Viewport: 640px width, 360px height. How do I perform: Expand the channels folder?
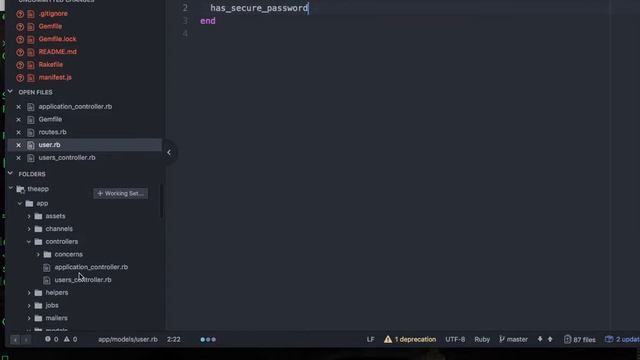click(29, 229)
